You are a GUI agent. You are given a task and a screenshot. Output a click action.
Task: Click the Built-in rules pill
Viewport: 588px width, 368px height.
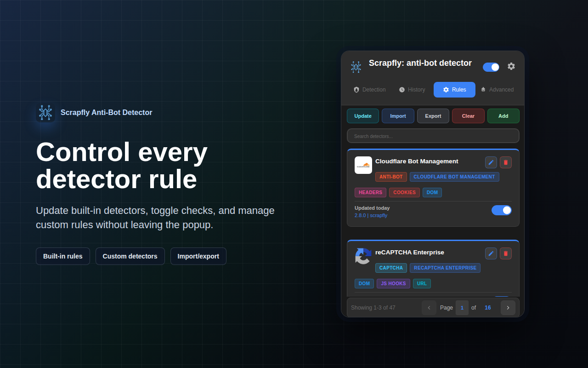63,256
